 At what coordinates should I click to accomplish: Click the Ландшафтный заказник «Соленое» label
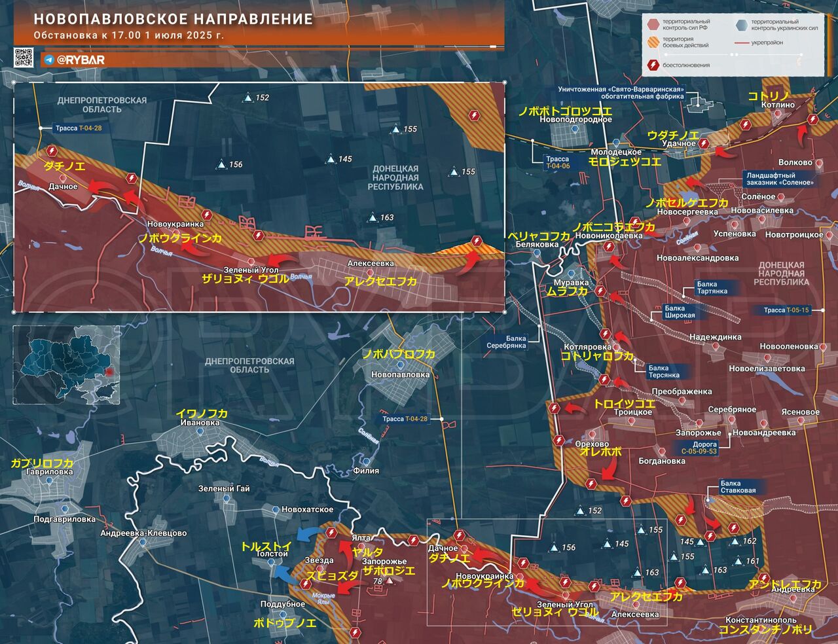780,179
